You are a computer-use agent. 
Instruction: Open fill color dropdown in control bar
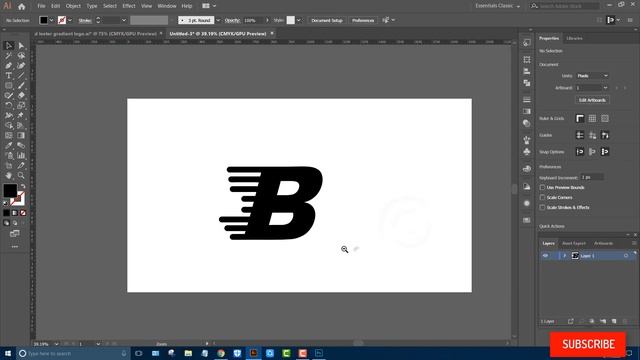click(x=51, y=20)
